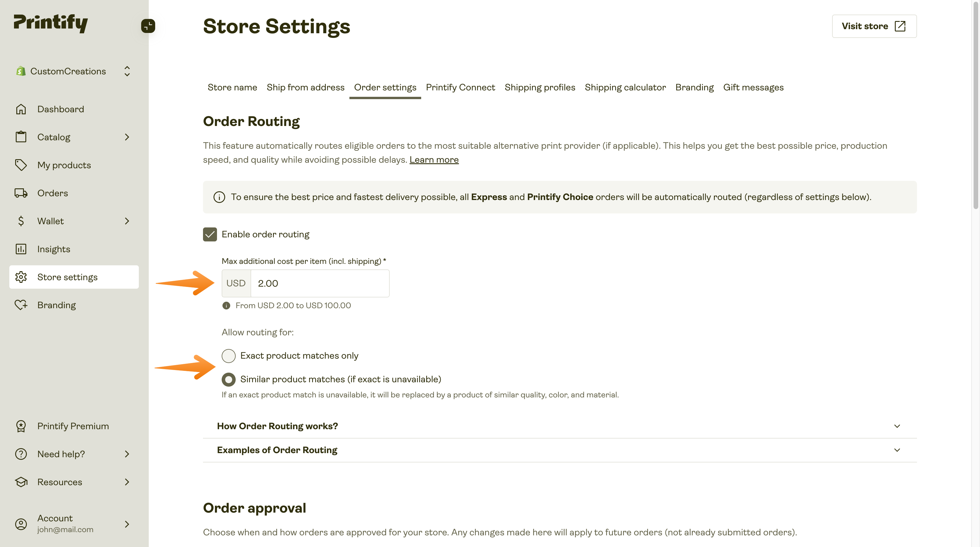
Task: Expand Examples of Order Routing section
Action: point(560,450)
